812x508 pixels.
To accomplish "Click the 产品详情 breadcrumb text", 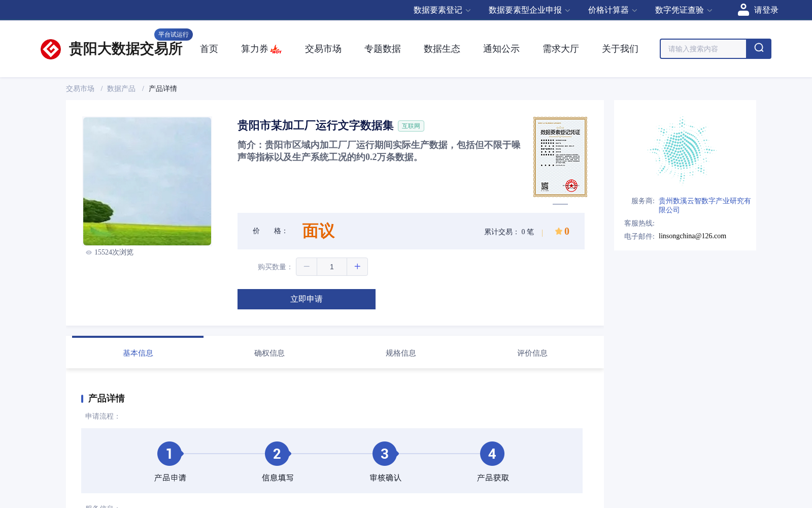I will 163,88.
